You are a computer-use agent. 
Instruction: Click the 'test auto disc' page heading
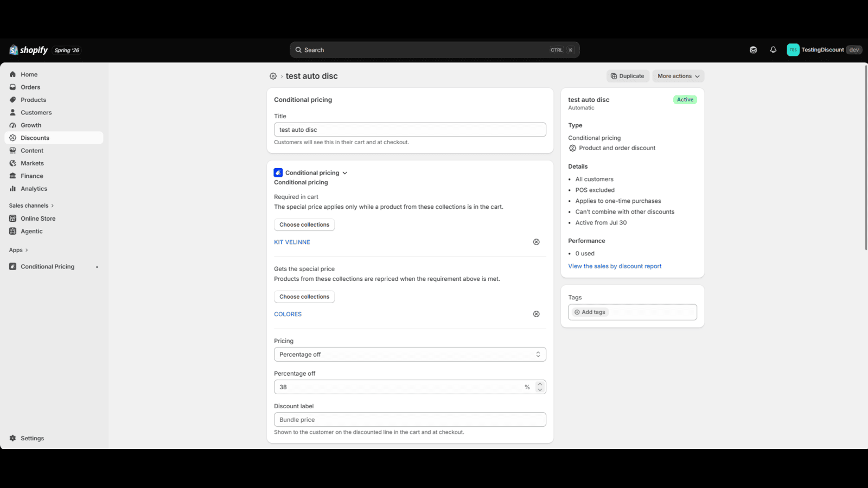312,76
